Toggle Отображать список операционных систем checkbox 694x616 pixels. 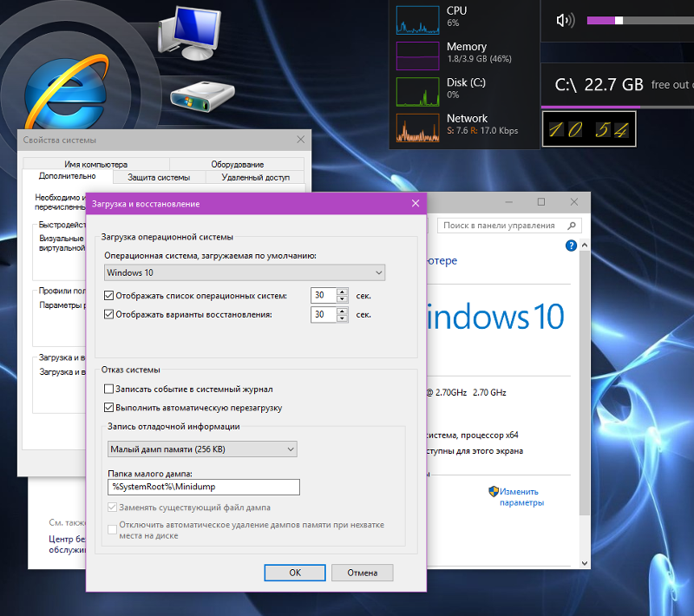[108, 296]
